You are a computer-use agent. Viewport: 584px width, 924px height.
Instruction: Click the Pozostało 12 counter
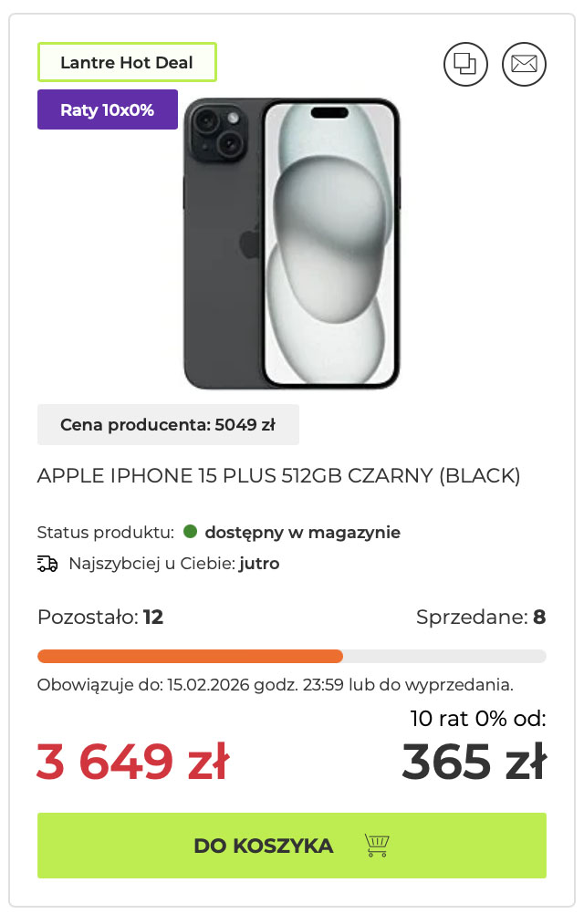pyautogui.click(x=100, y=618)
